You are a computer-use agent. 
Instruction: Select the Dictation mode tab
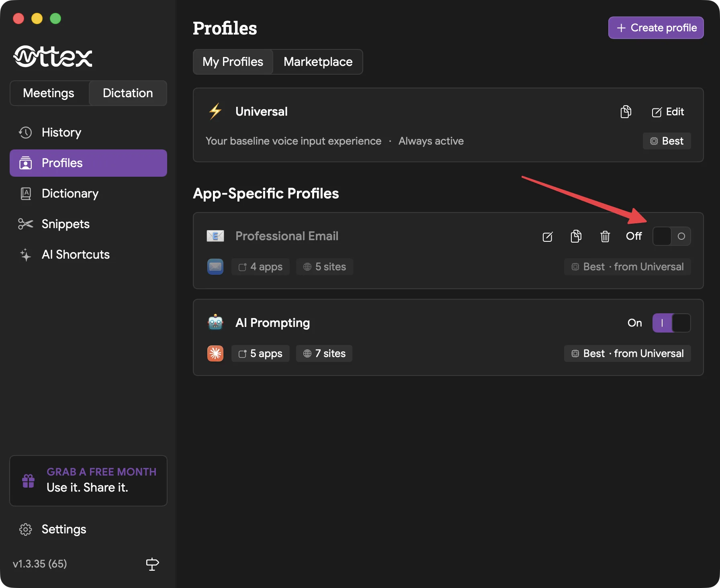tap(128, 93)
